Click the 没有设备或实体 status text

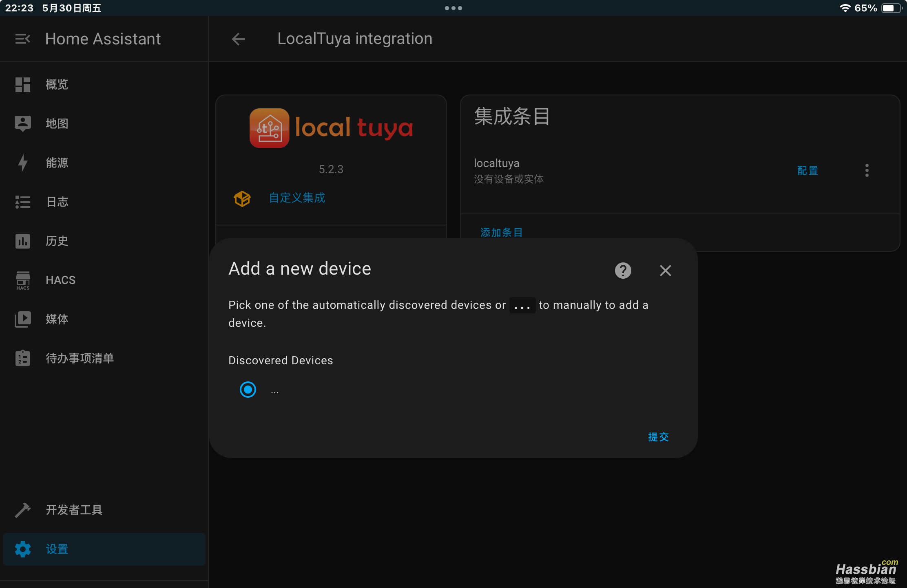tap(508, 179)
